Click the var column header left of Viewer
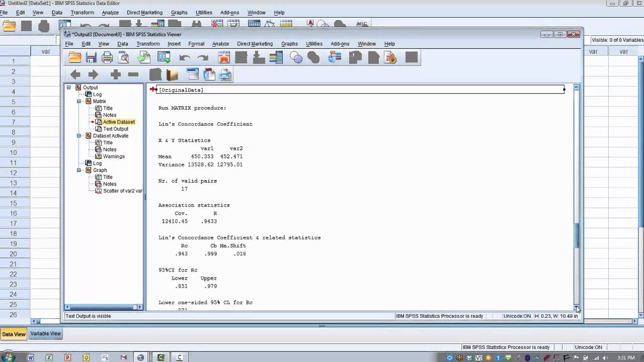Image resolution: width=644 pixels, height=362 pixels. (46, 51)
